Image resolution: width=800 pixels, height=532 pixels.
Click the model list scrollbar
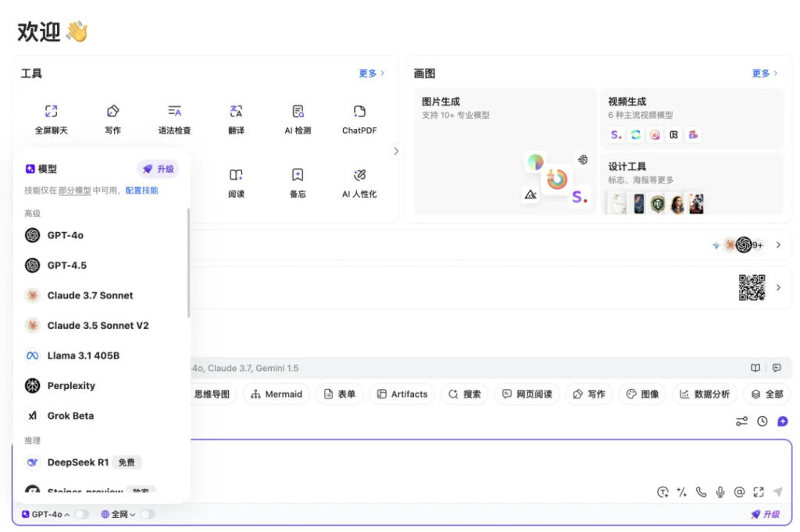(188, 262)
